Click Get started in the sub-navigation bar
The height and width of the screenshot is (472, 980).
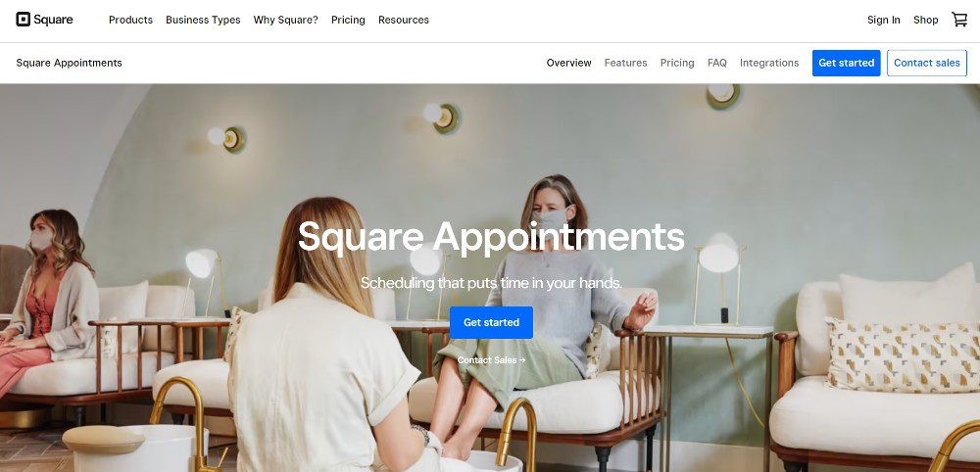847,63
